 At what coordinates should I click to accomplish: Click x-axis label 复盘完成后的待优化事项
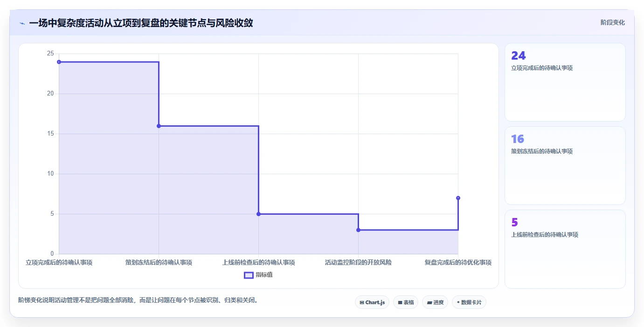click(458, 263)
